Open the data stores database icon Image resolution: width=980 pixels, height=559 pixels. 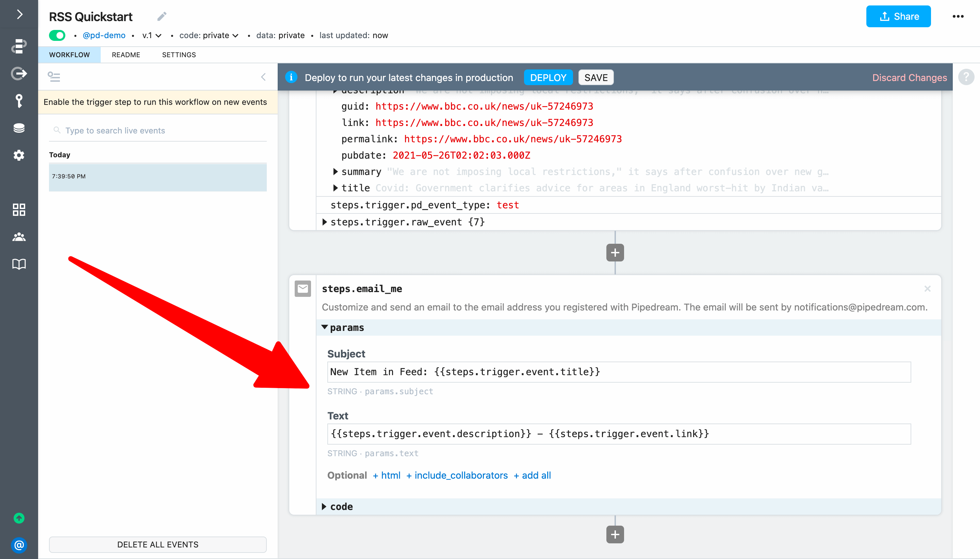(19, 128)
